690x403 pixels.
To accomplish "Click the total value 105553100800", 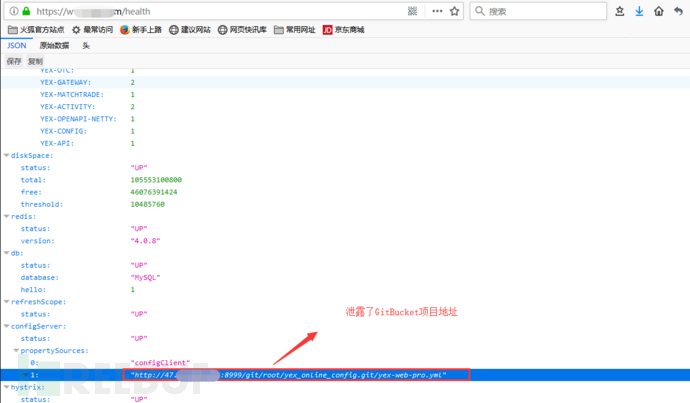I will tap(156, 180).
